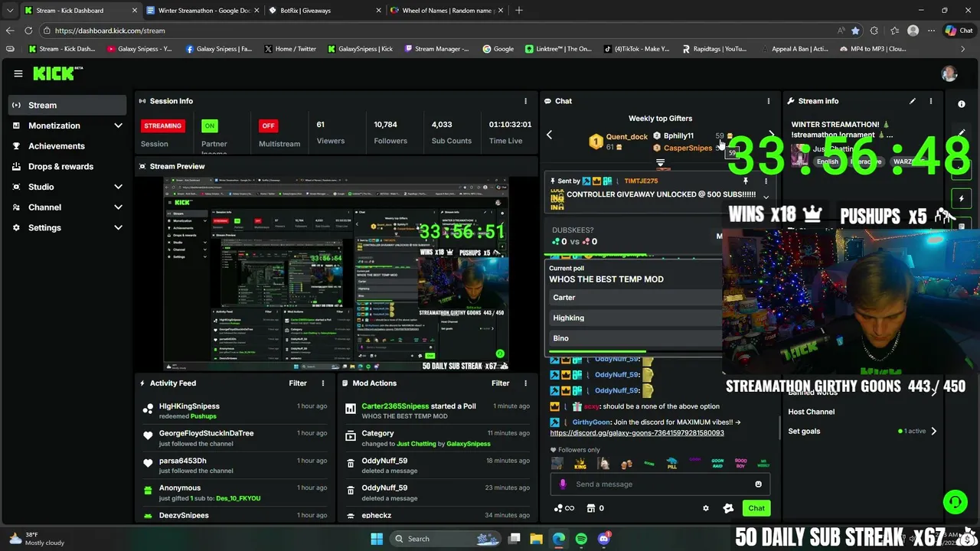Click the Send a message field

(x=660, y=484)
